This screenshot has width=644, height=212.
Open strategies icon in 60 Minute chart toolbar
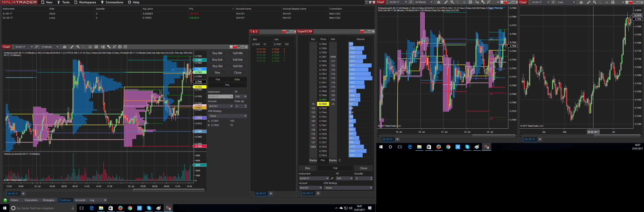pos(489,2)
